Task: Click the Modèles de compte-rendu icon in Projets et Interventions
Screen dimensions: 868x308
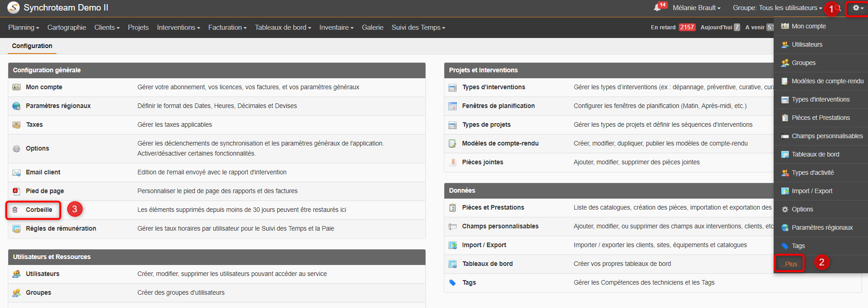Action: pyautogui.click(x=453, y=144)
